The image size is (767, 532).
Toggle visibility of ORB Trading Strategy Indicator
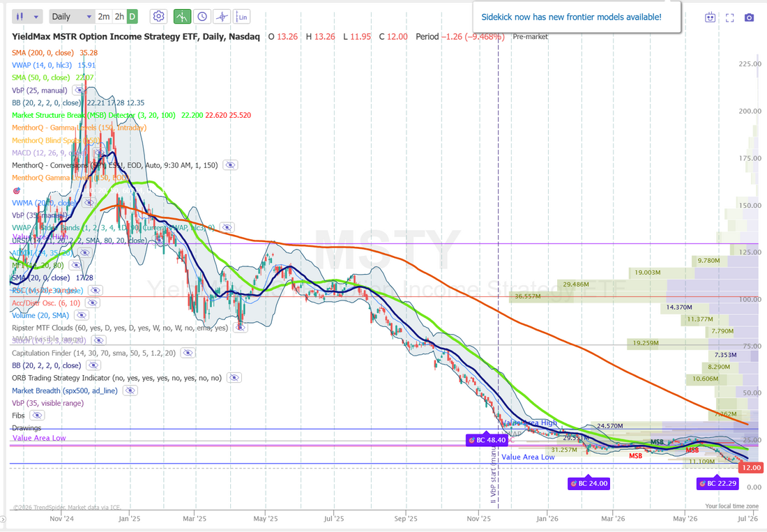pos(235,378)
